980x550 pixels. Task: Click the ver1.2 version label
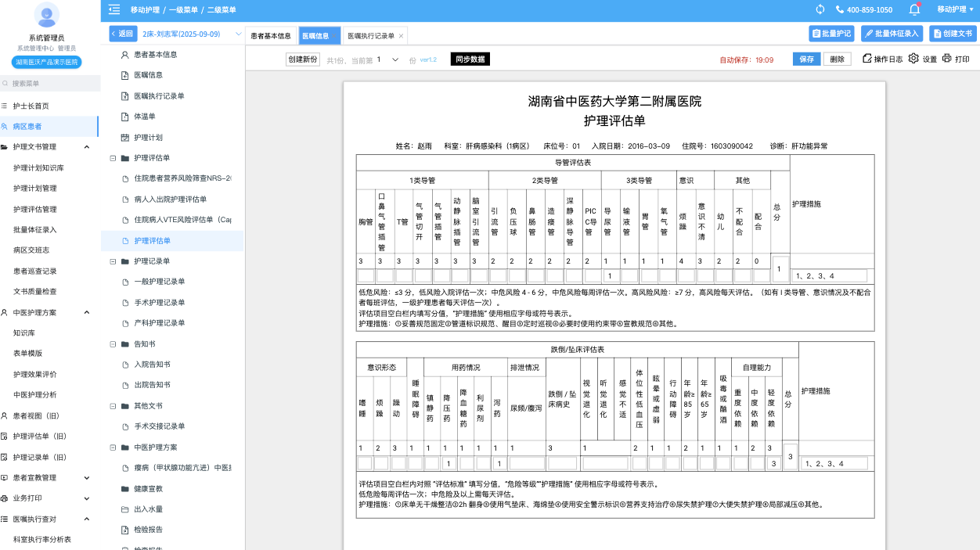pos(428,59)
